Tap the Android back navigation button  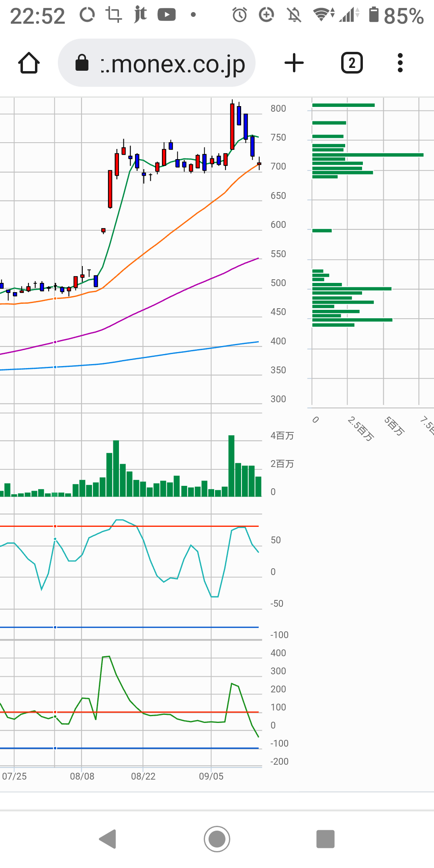[x=108, y=839]
